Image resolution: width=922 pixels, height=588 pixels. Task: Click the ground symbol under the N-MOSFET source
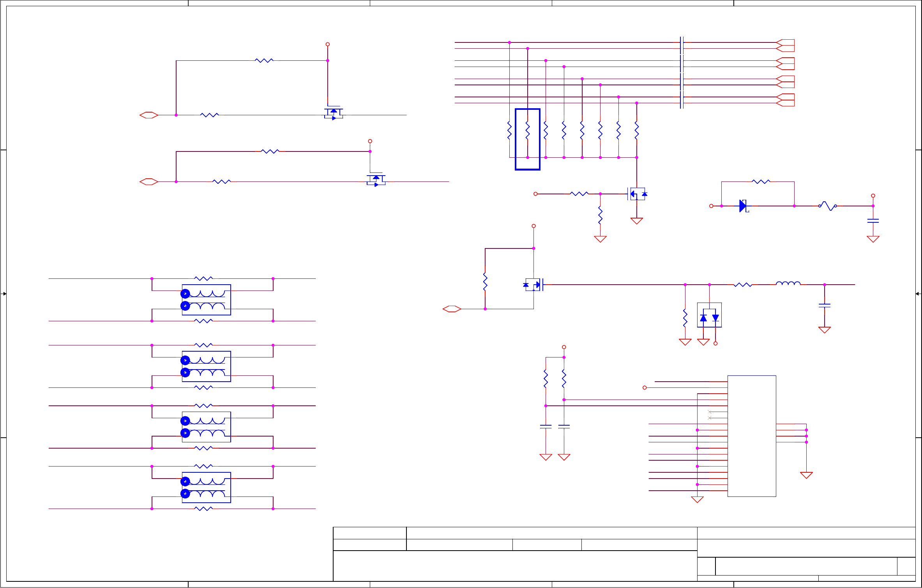click(x=636, y=221)
